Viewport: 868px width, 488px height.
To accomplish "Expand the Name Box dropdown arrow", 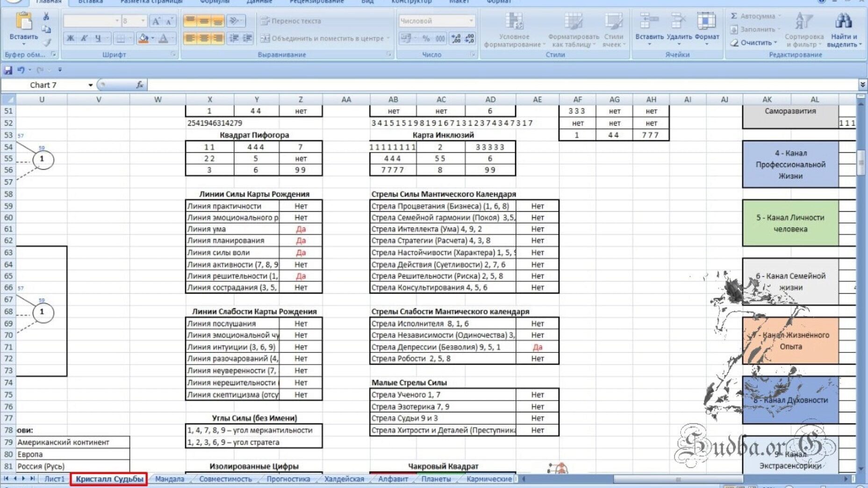I will pyautogui.click(x=90, y=85).
